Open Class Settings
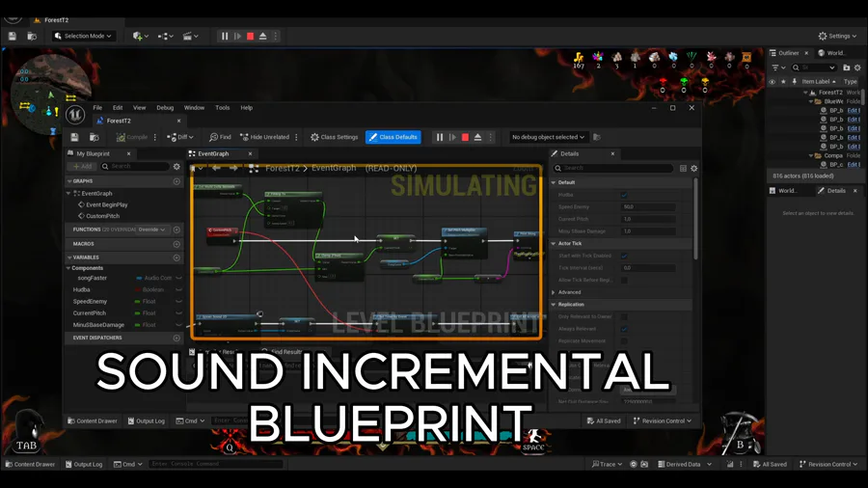The image size is (868, 488). [x=335, y=137]
